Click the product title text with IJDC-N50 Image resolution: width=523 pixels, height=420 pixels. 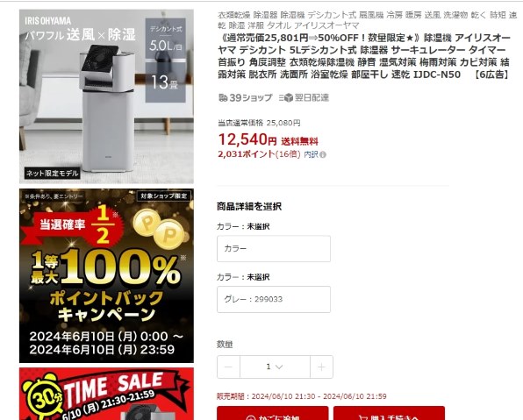point(364,56)
